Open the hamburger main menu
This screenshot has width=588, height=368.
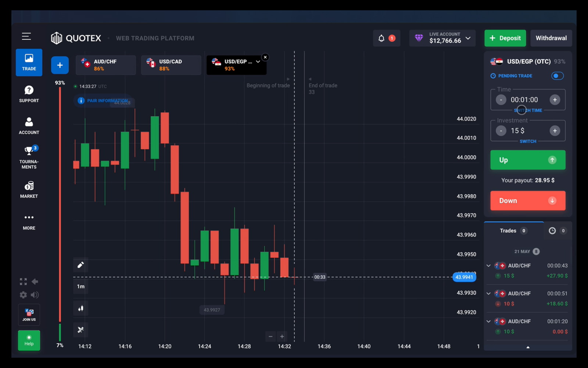click(x=26, y=36)
